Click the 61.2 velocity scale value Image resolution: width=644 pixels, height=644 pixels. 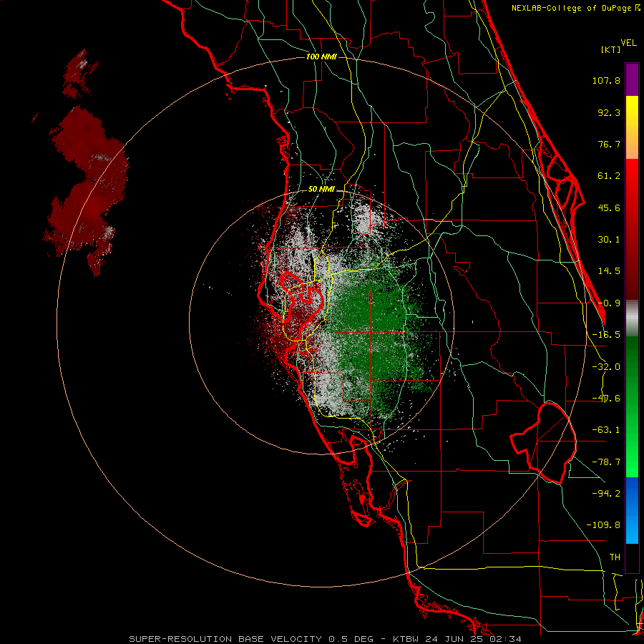(x=609, y=176)
